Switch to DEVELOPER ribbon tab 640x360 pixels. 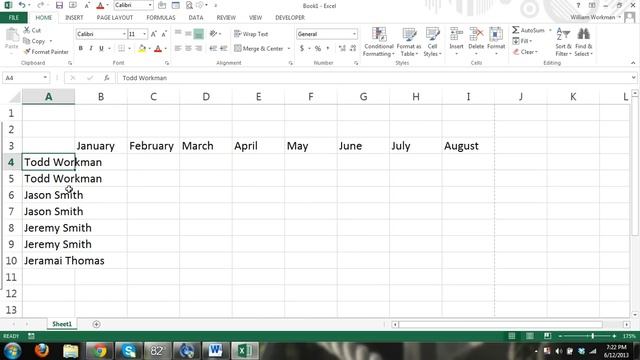pyautogui.click(x=290, y=18)
